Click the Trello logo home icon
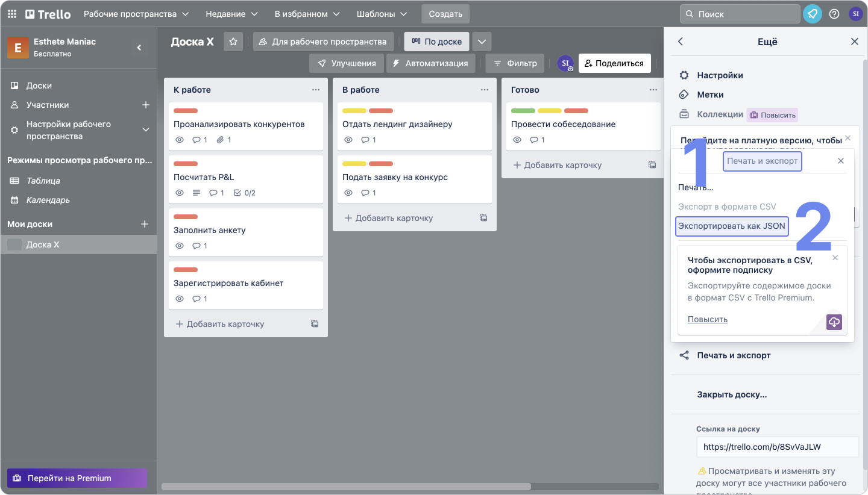Screen dimensions: 868x495 (48, 14)
